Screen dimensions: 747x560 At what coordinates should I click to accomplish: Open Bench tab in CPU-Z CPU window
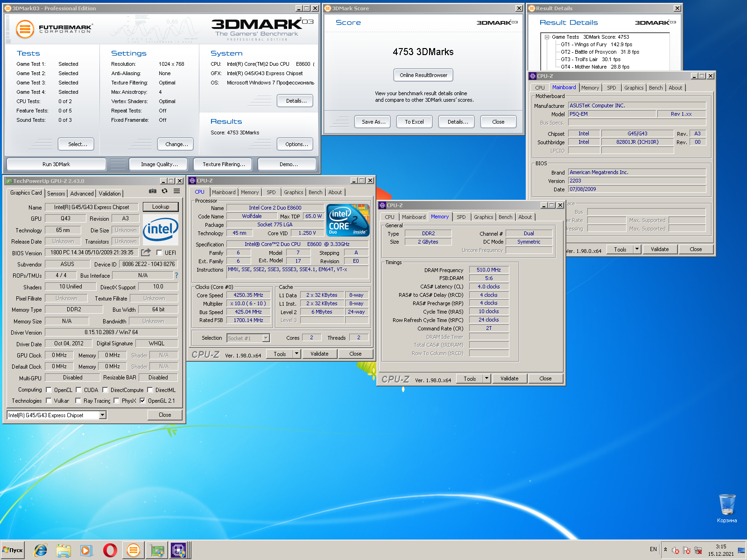click(x=316, y=192)
